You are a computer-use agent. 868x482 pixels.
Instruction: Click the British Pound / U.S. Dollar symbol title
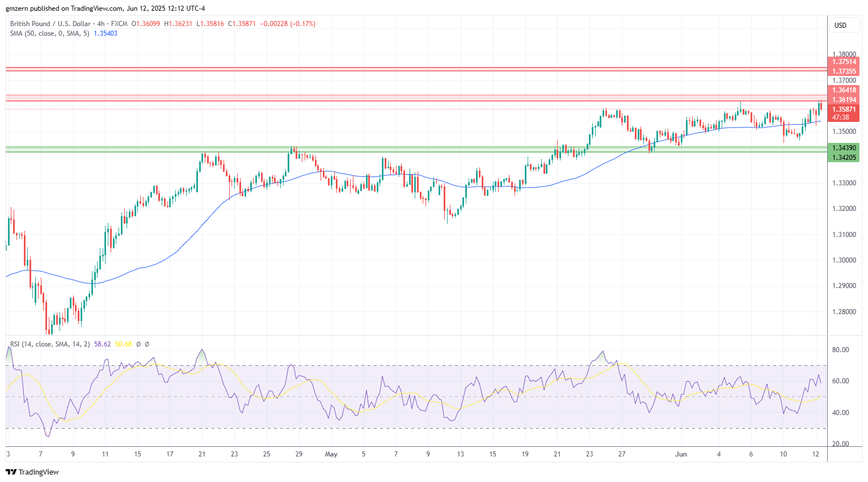click(x=50, y=24)
